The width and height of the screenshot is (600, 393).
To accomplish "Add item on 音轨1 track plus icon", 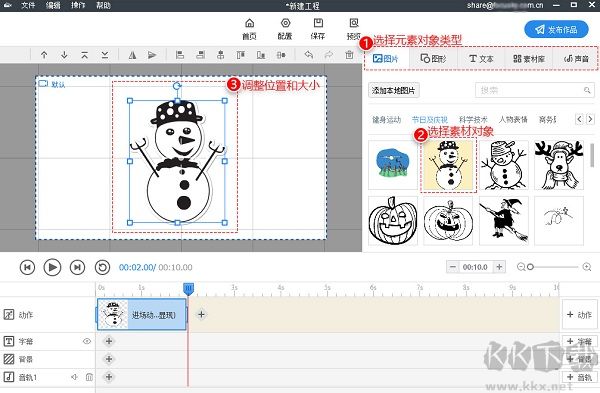I will point(109,377).
